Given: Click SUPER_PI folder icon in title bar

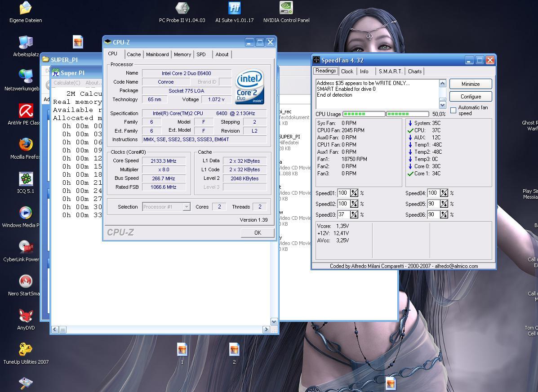Looking at the screenshot, I should [x=46, y=59].
